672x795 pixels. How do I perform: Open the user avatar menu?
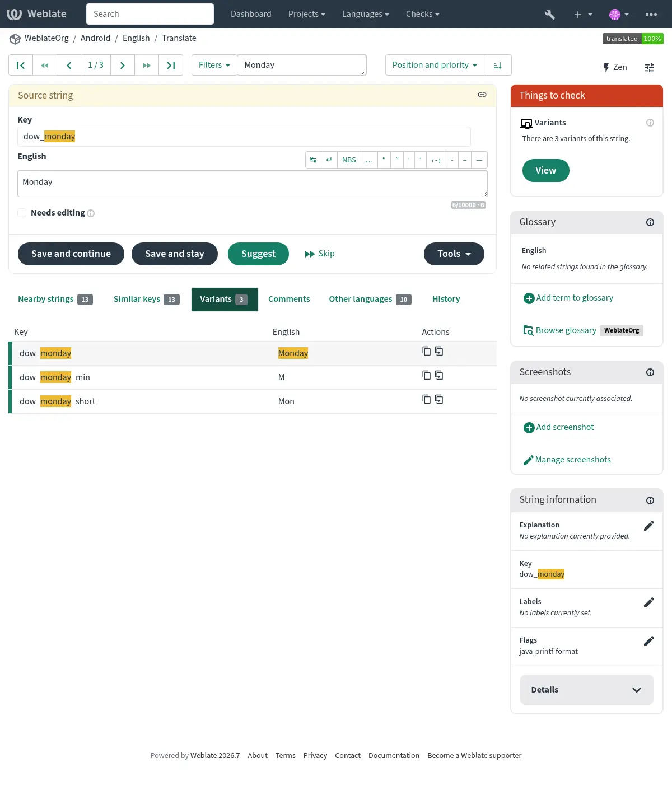tap(619, 15)
